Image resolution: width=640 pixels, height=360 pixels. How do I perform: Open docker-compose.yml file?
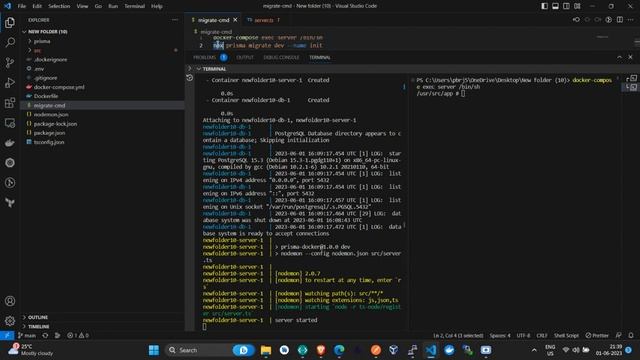coord(59,87)
